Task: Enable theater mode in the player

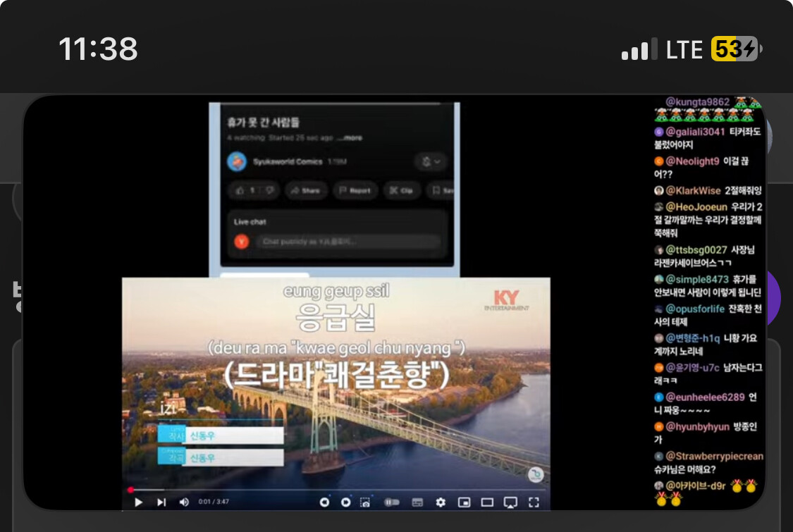Action: click(x=487, y=502)
